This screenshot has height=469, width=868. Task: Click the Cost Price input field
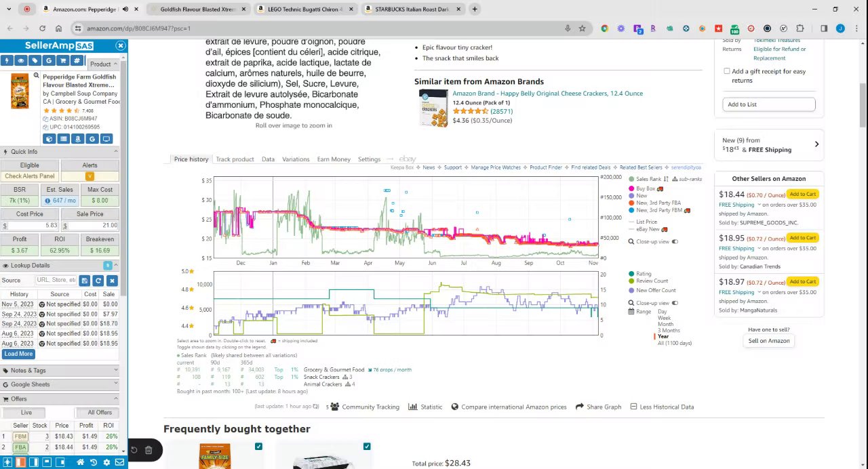(33, 226)
